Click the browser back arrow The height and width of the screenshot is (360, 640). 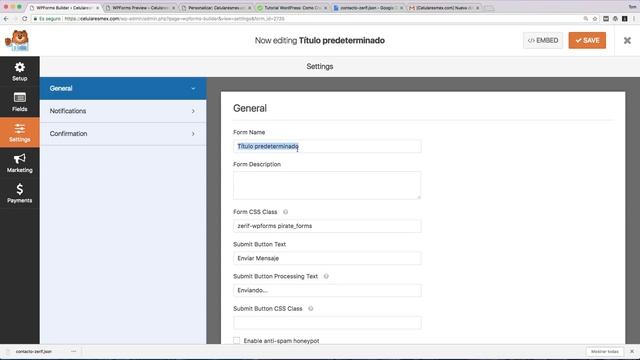click(x=6, y=19)
